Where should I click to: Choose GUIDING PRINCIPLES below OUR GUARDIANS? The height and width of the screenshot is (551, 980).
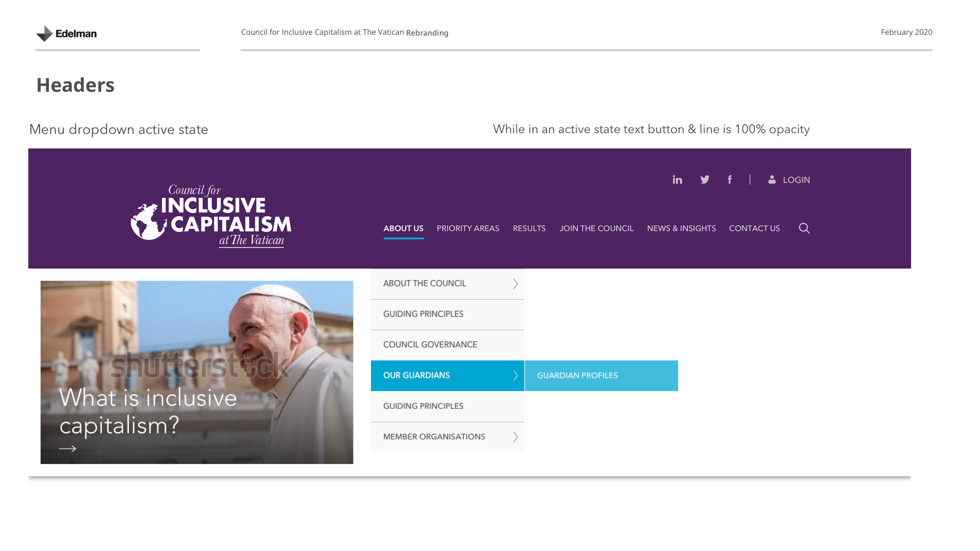tap(447, 406)
